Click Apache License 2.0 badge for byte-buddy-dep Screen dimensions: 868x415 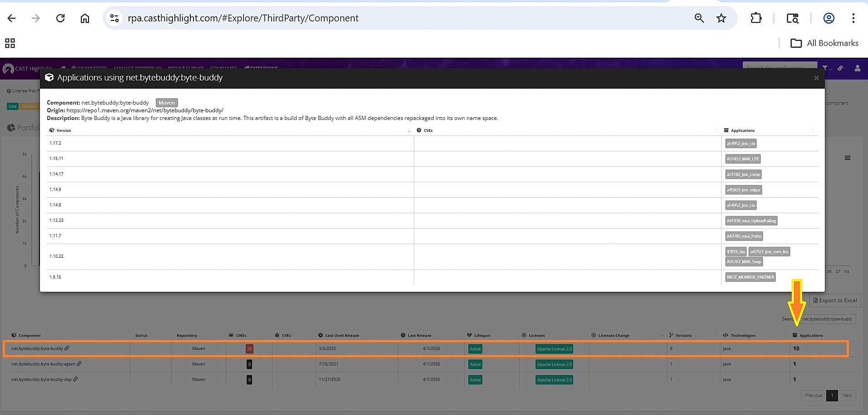pos(554,380)
